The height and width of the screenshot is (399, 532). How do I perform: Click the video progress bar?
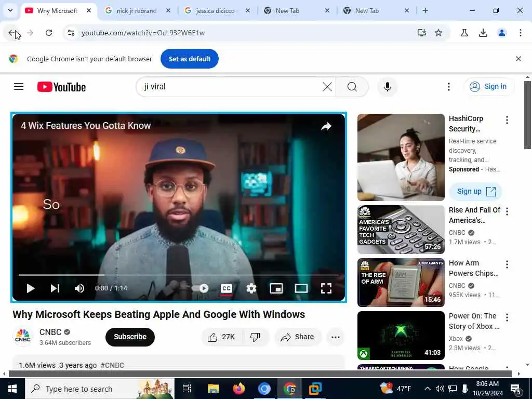(x=179, y=275)
